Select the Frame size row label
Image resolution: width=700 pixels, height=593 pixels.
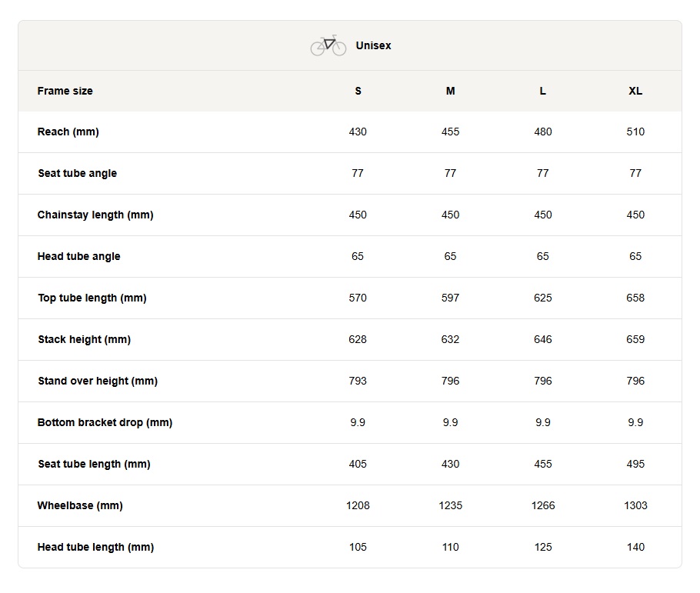65,91
